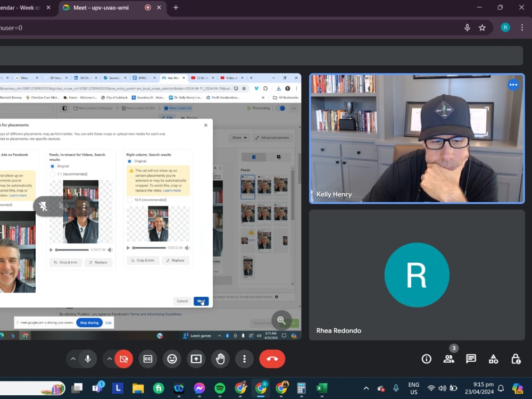Switch to Calendar - Week tab
This screenshot has width=532, height=399.
pos(21,7)
